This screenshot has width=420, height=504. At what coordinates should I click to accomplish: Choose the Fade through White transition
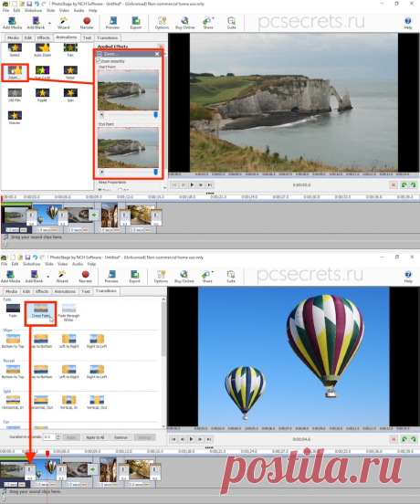68,312
